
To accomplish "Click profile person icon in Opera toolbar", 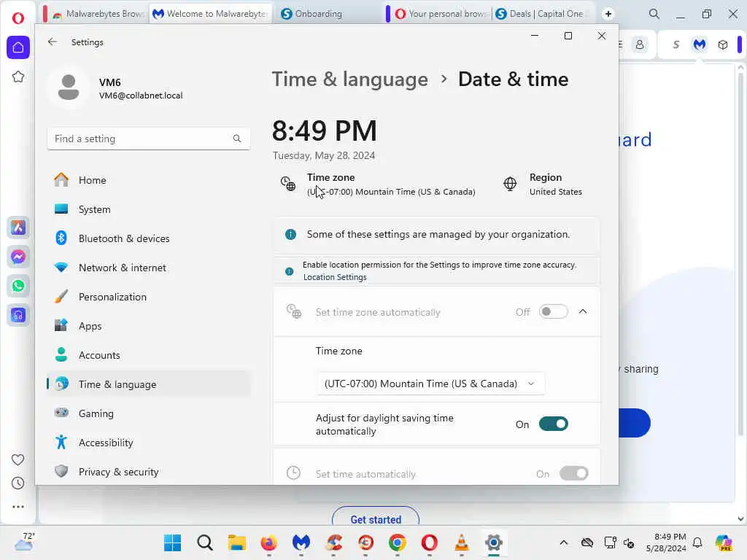I will [640, 44].
